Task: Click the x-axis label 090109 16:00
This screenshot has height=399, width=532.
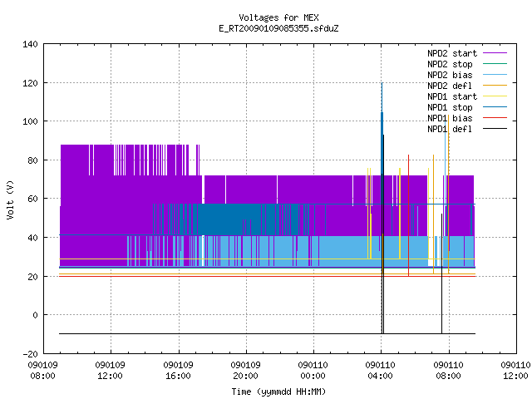Action: click(x=178, y=371)
